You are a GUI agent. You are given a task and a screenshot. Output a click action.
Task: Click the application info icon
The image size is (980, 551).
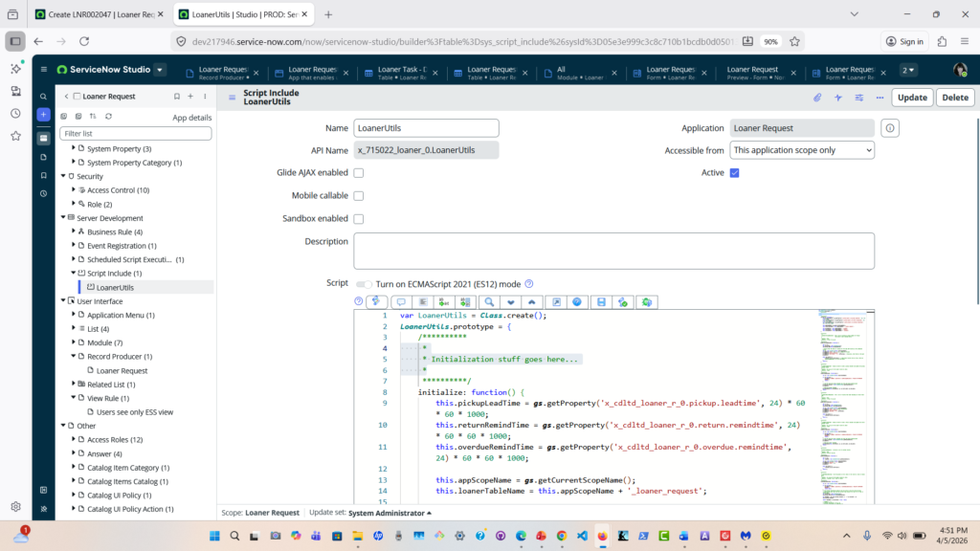pyautogui.click(x=889, y=128)
